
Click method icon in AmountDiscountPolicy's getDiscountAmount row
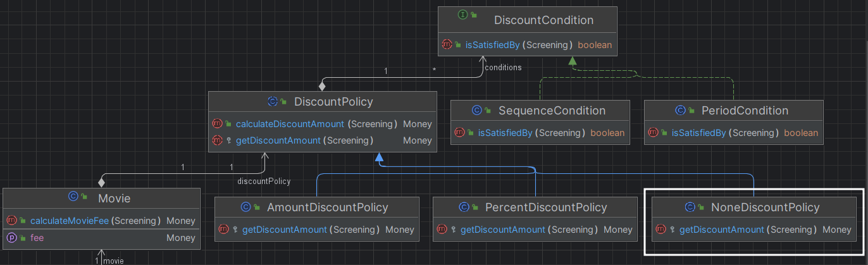[x=223, y=230]
